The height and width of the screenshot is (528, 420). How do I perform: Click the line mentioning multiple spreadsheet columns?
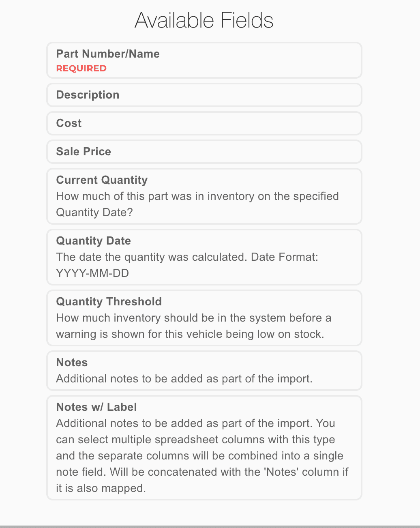click(x=195, y=440)
